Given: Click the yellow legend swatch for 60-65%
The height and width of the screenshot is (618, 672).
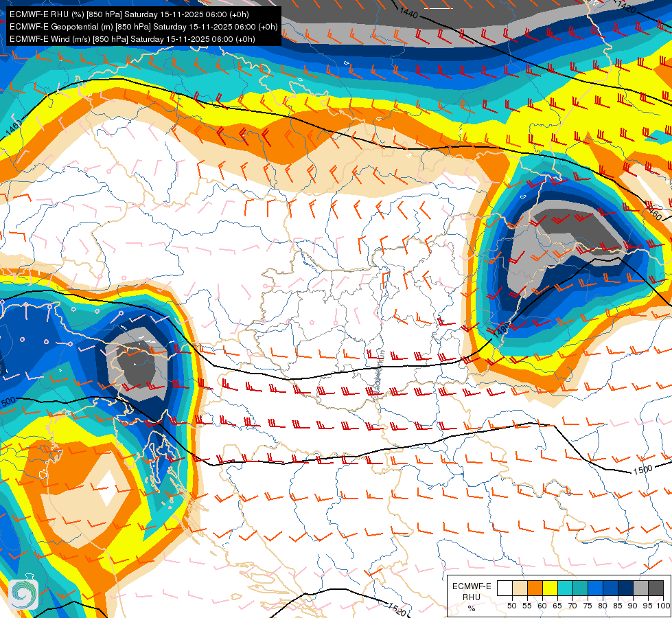Looking at the screenshot, I should coord(550,588).
